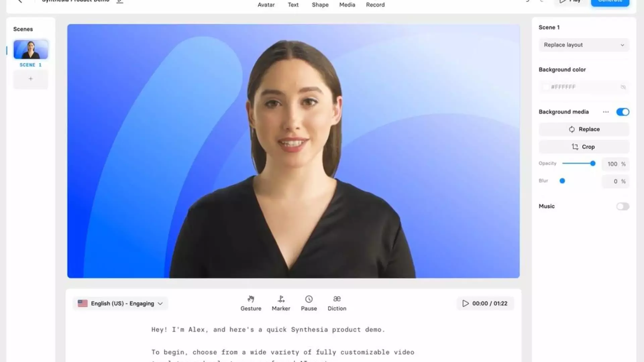Toggle the Background media switch on
This screenshot has width=644, height=362.
pyautogui.click(x=622, y=112)
